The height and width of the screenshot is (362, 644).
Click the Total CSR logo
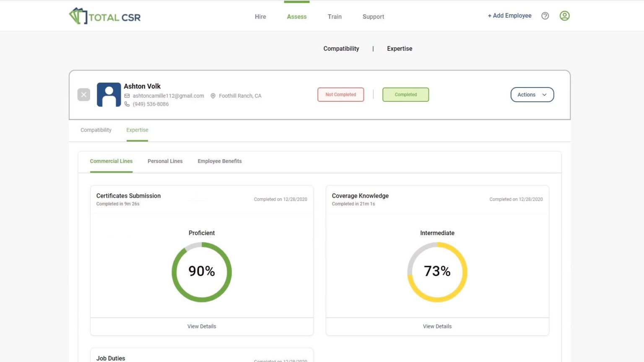(105, 16)
